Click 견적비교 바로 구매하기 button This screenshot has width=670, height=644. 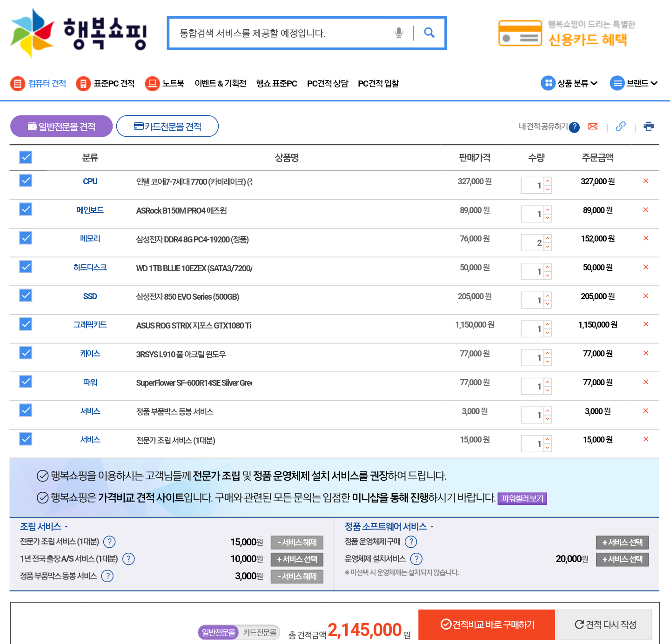487,624
